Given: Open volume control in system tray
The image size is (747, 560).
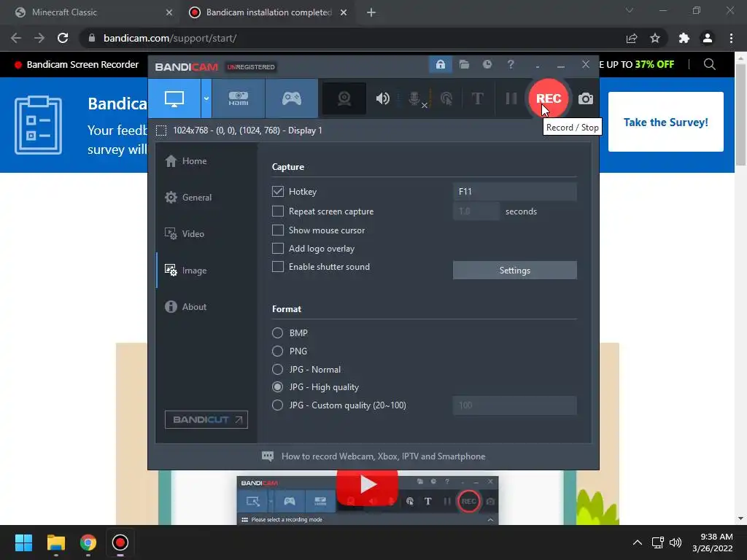Looking at the screenshot, I should coord(675,542).
